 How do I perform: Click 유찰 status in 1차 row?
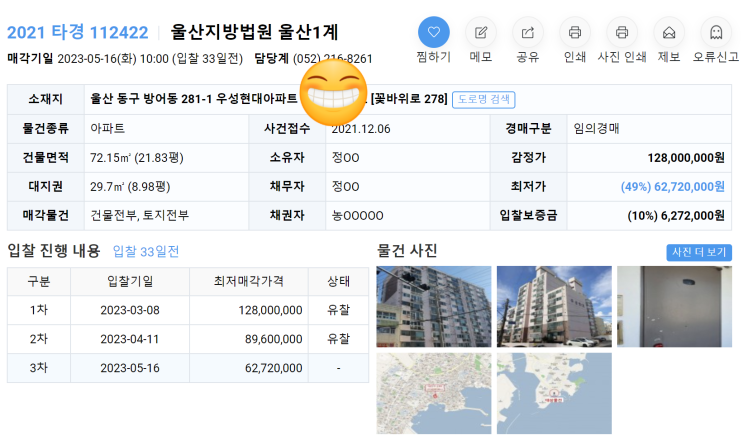(338, 310)
